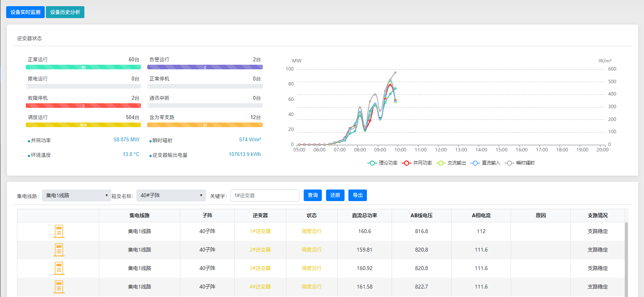Click the 子阵 column header

point(207,215)
